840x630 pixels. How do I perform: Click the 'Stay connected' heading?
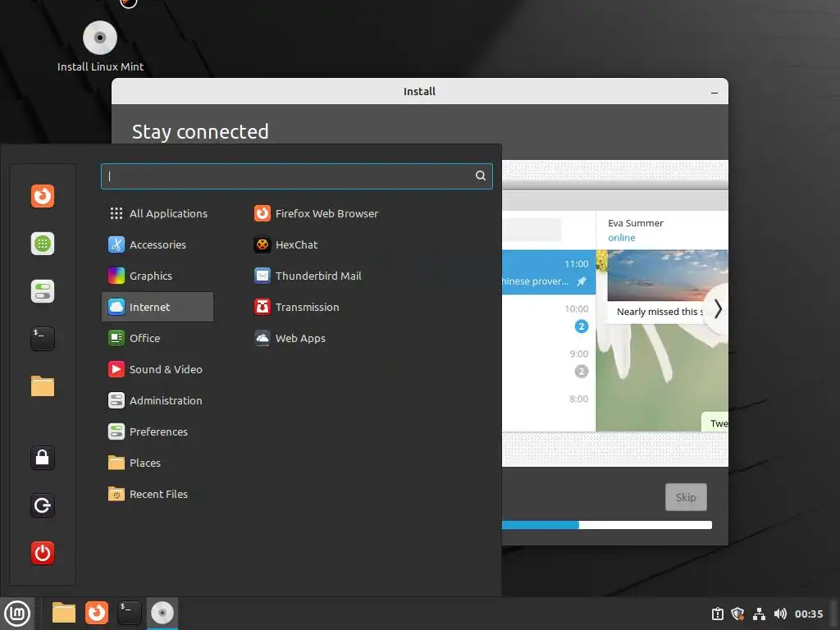pyautogui.click(x=200, y=131)
